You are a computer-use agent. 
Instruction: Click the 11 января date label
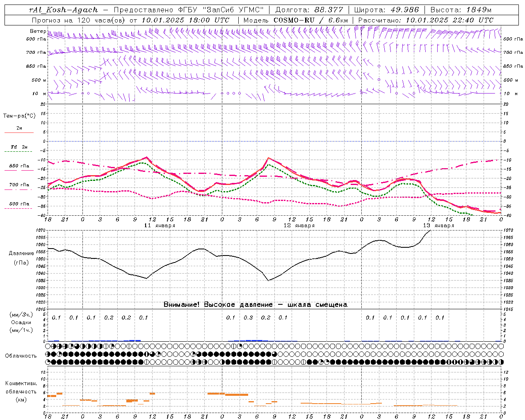tap(160, 226)
